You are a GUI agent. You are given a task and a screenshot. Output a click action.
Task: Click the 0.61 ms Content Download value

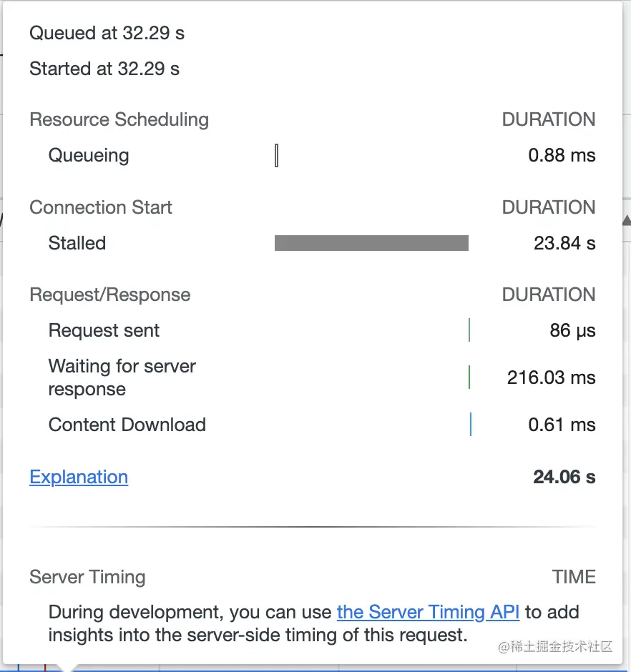pyautogui.click(x=562, y=425)
